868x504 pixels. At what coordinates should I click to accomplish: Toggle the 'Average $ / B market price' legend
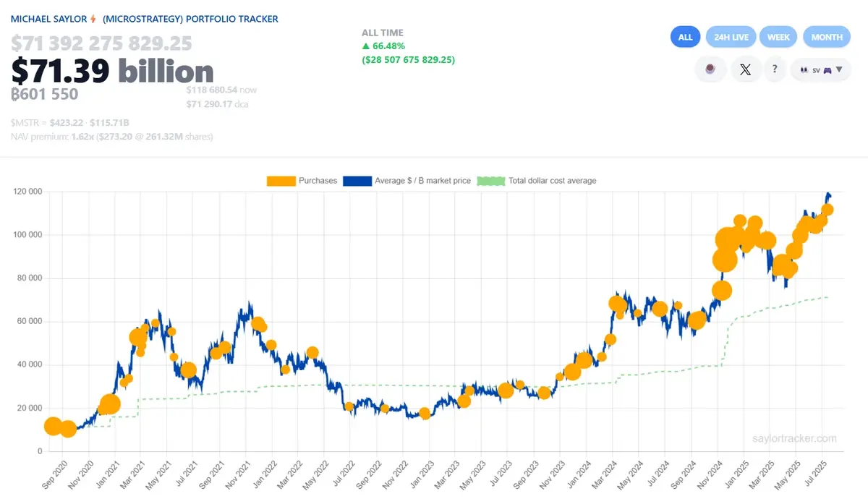[x=407, y=181]
